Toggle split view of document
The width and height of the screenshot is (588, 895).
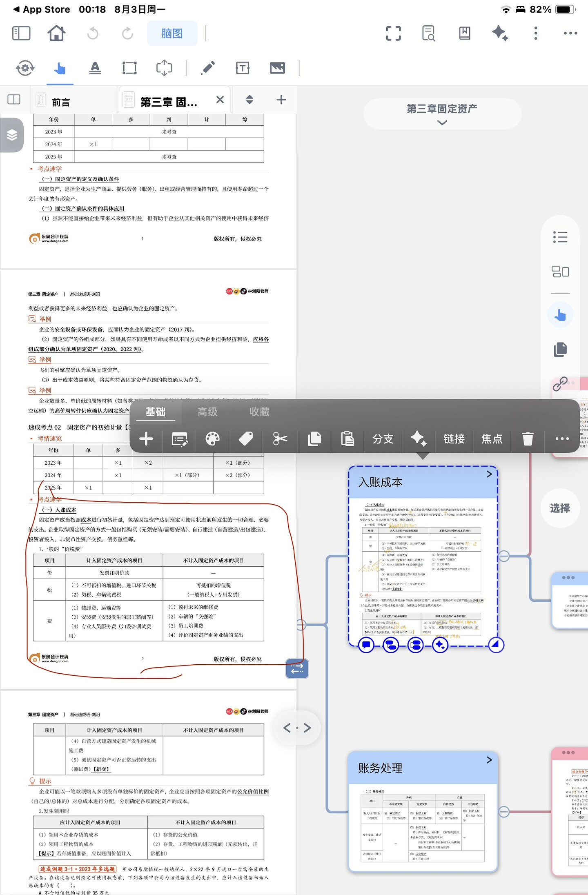[14, 100]
